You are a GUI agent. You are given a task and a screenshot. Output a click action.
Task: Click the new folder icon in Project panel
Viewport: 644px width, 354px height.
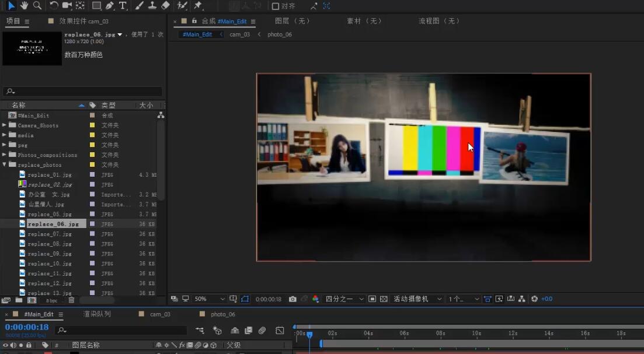pyautogui.click(x=19, y=300)
